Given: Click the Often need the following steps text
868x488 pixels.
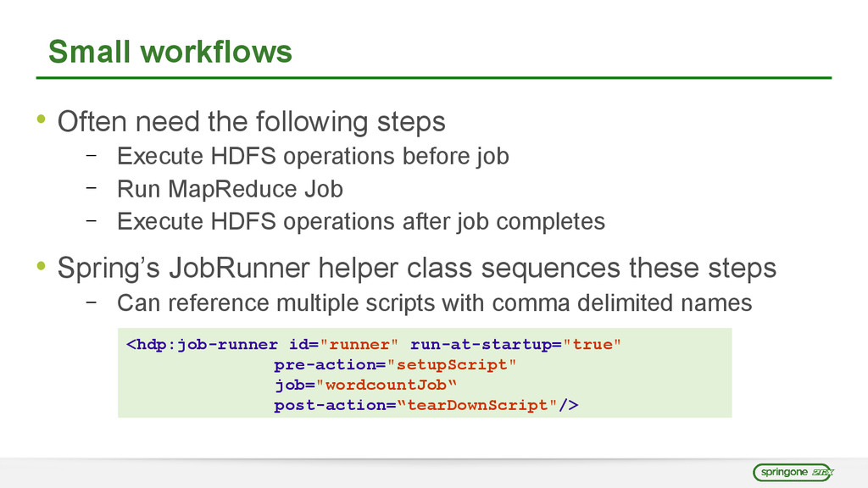Looking at the screenshot, I should point(251,121).
